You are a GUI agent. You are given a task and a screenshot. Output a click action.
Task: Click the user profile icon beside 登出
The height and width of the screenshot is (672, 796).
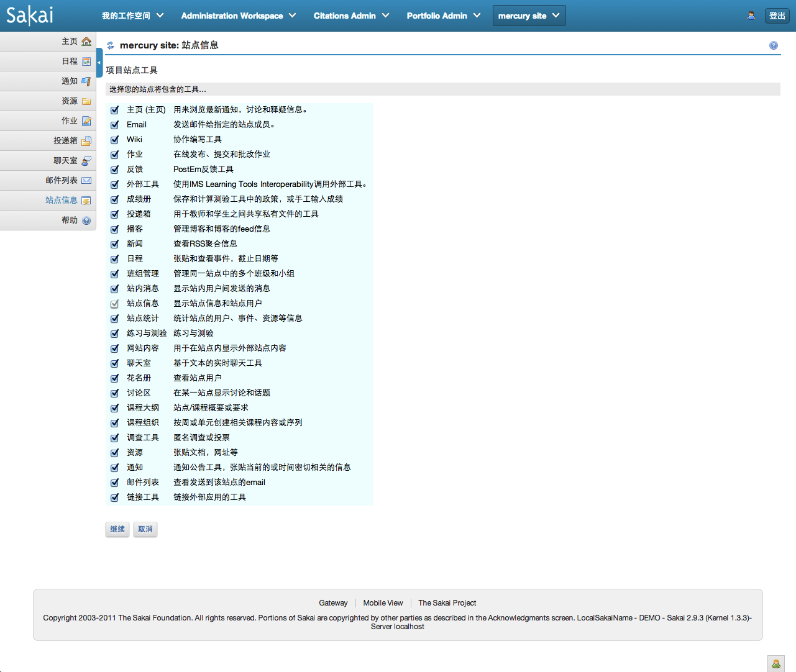click(x=751, y=16)
